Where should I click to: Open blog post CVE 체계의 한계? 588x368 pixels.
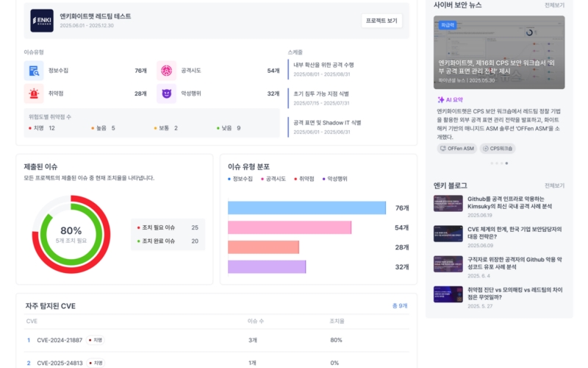(514, 233)
